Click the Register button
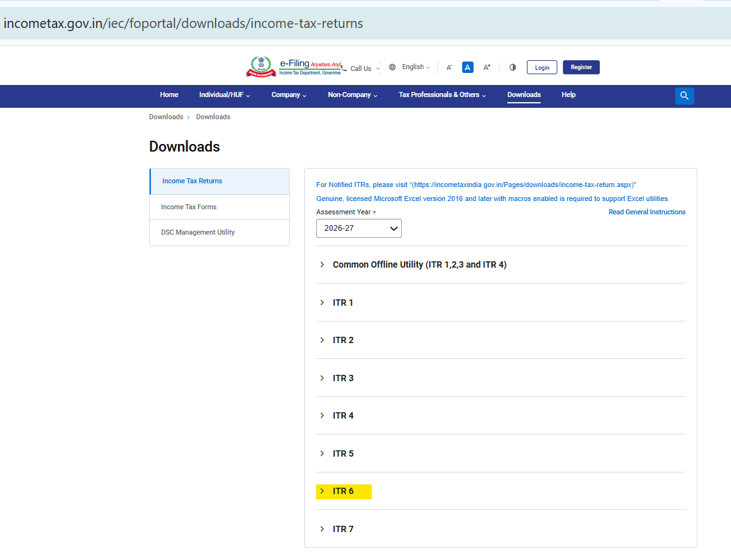Image resolution: width=731 pixels, height=560 pixels. 581,67
